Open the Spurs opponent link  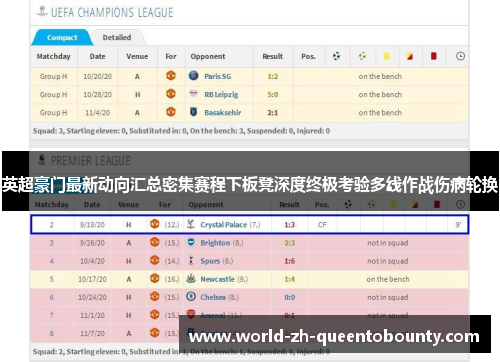tap(210, 261)
